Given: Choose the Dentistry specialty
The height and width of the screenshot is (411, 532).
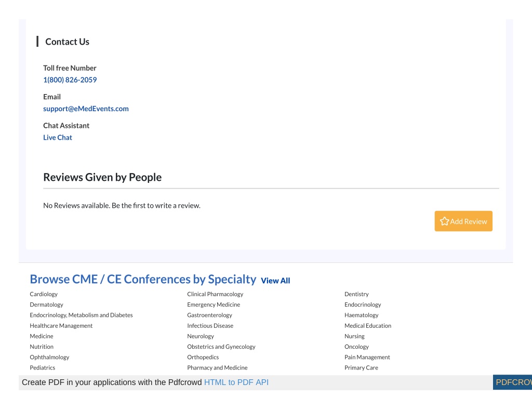Looking at the screenshot, I should point(356,294).
